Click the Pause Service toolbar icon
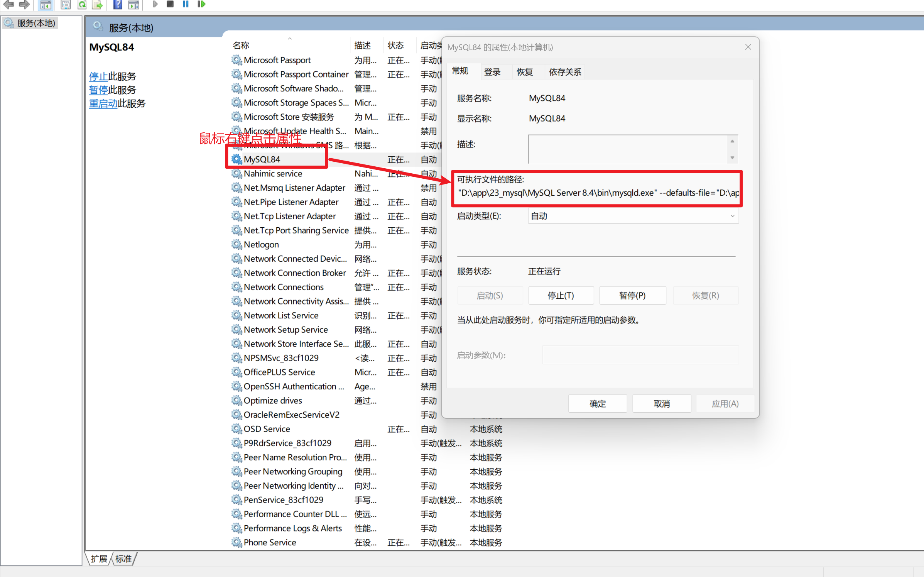Image resolution: width=924 pixels, height=577 pixels. pos(186,4)
